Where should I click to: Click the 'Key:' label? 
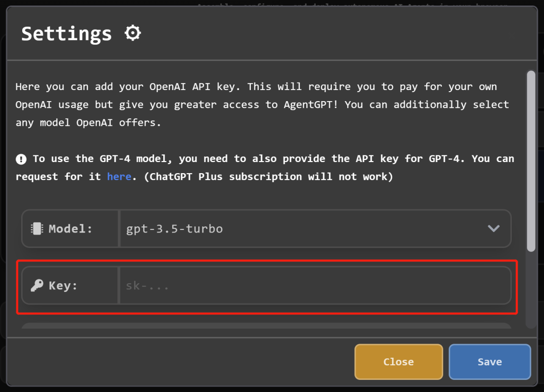[x=63, y=286]
